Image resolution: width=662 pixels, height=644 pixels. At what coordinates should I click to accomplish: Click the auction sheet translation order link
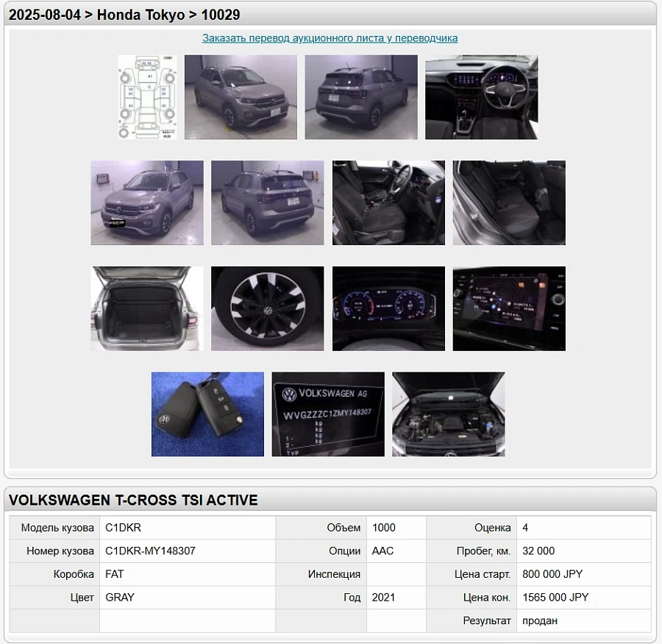coord(330,38)
